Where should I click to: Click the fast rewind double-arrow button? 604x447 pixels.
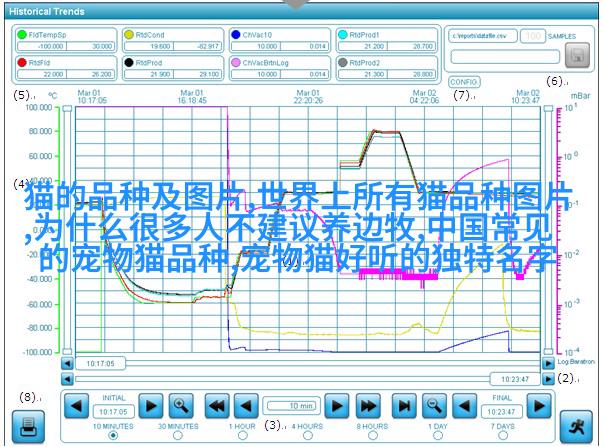click(x=216, y=405)
